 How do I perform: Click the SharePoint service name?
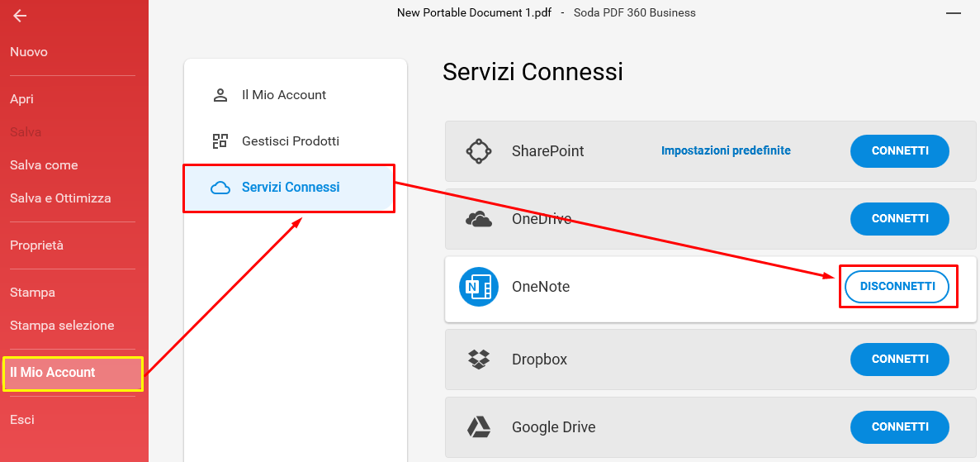548,151
